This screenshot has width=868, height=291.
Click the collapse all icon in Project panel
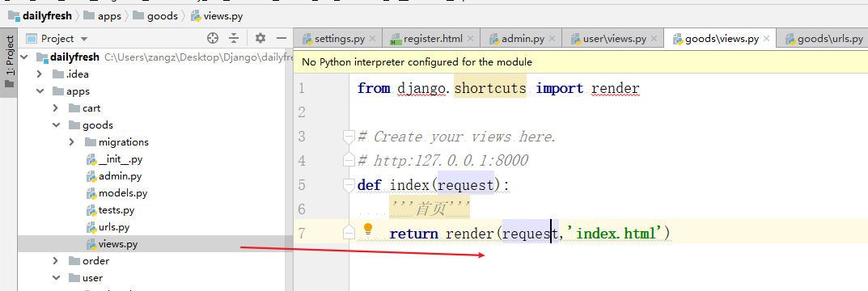[234, 38]
